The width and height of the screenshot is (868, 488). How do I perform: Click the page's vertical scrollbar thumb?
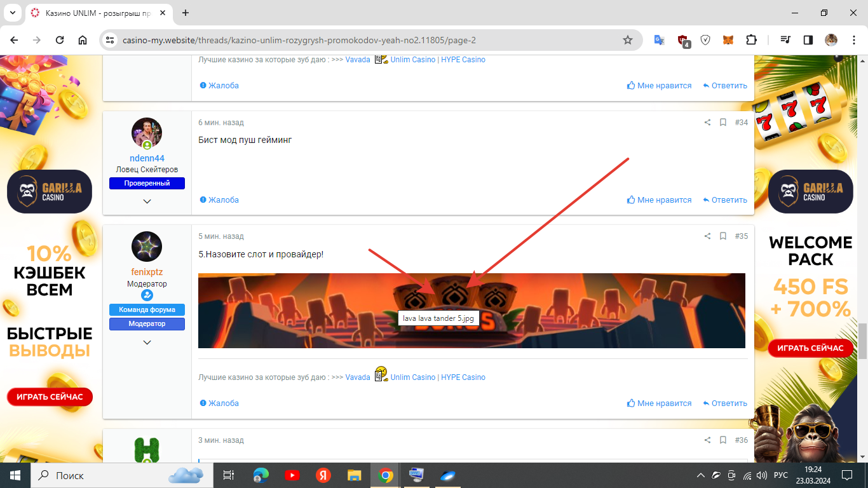point(862,341)
